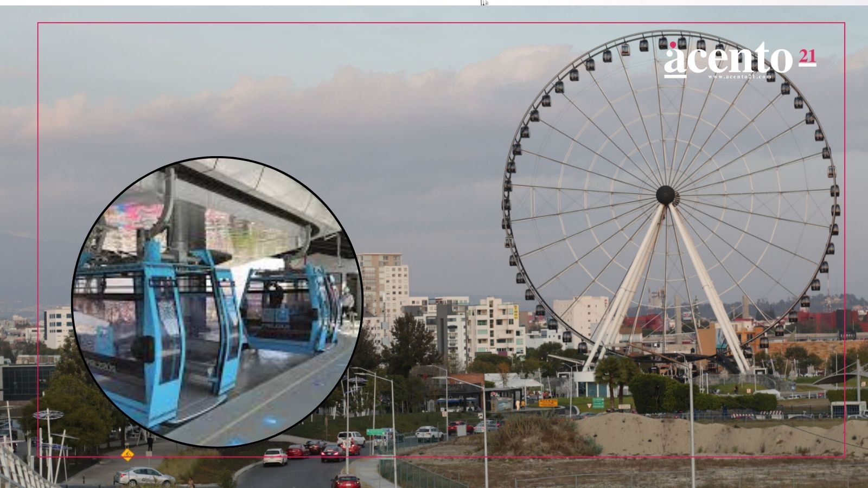This screenshot has height=488, width=868.
Task: Click the yellow access sign near the roundabout
Action: coord(548,402)
